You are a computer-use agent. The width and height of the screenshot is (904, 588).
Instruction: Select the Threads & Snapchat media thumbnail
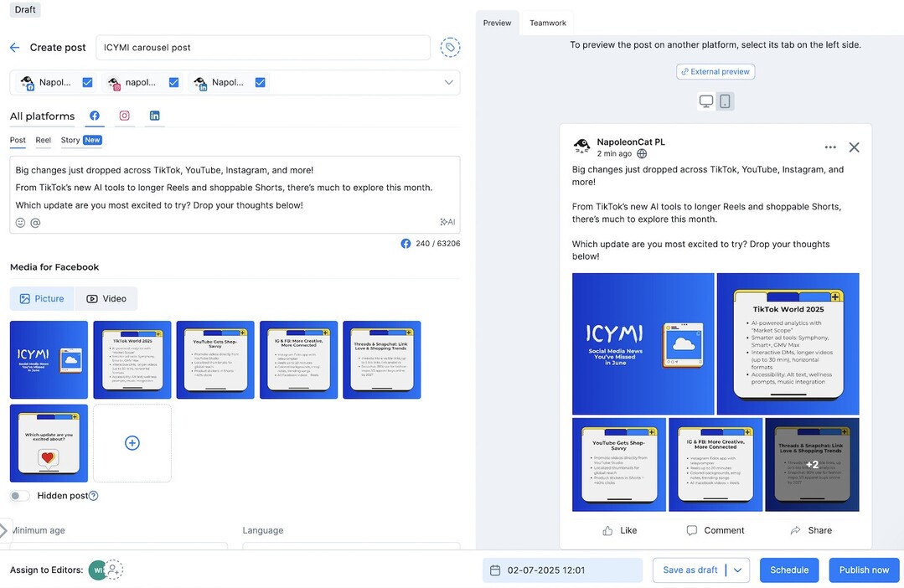coord(382,359)
